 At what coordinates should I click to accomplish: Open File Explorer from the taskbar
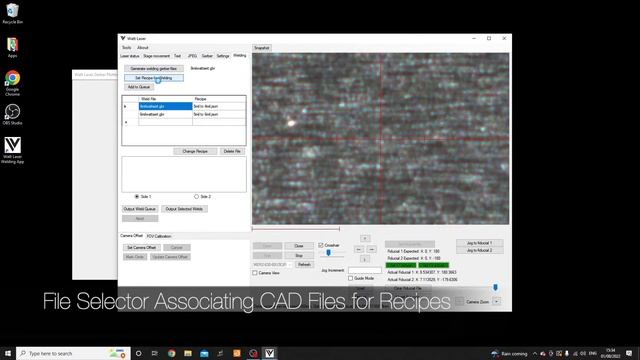coord(188,353)
